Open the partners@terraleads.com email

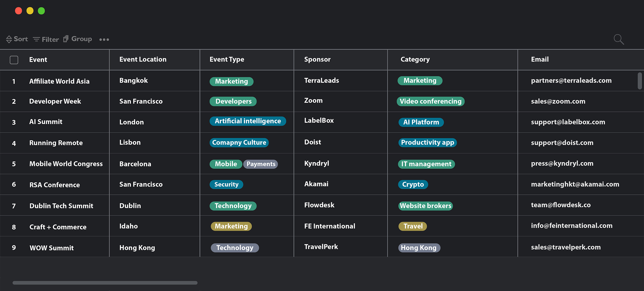(571, 81)
